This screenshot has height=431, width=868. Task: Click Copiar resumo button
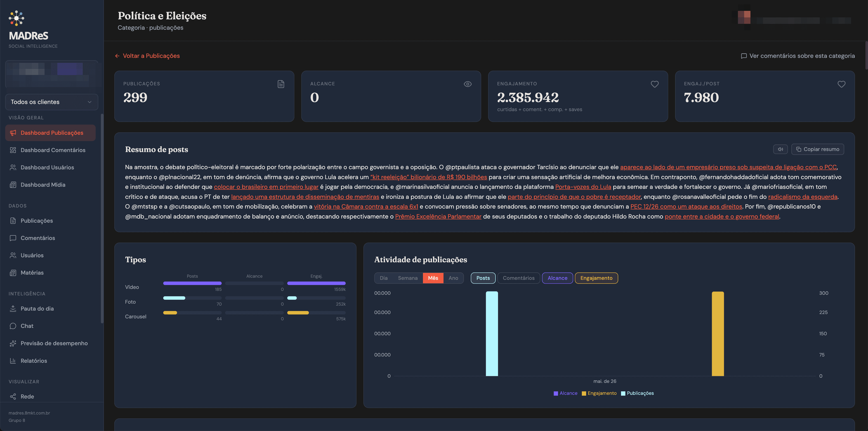(x=817, y=149)
